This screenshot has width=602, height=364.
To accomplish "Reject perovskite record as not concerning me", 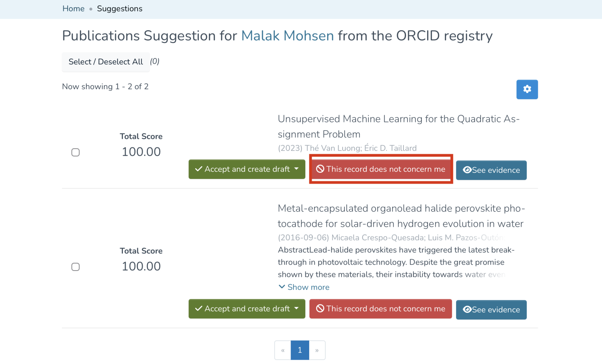I will (x=381, y=309).
